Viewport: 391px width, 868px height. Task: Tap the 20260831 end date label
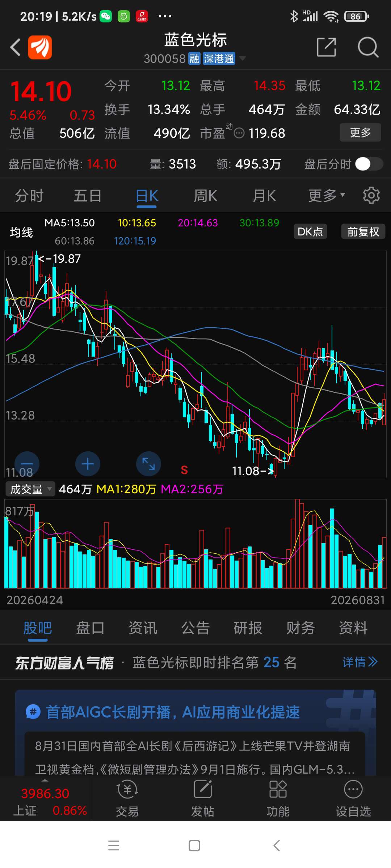(x=358, y=600)
